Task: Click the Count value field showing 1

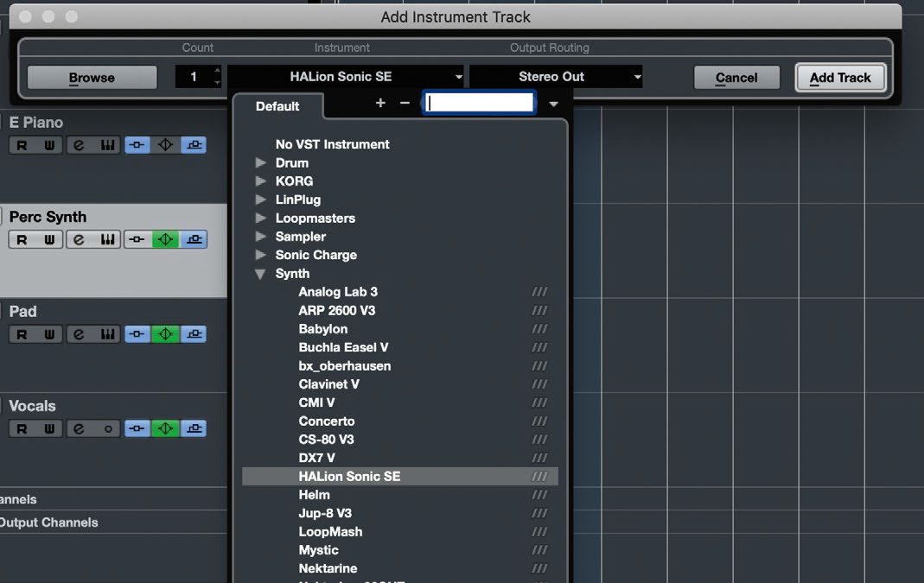Action: pos(194,77)
